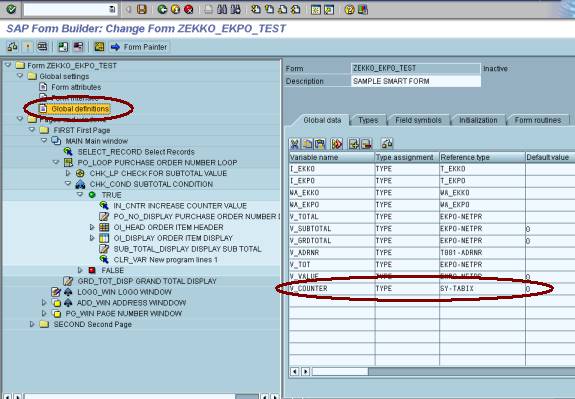
Task: Click the red Cancel icon
Action: click(x=188, y=9)
